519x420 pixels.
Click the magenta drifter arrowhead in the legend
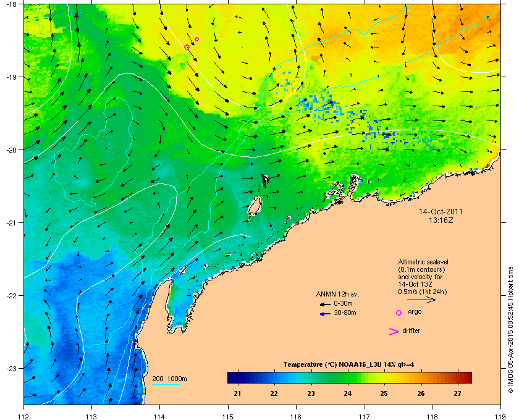[x=394, y=332]
